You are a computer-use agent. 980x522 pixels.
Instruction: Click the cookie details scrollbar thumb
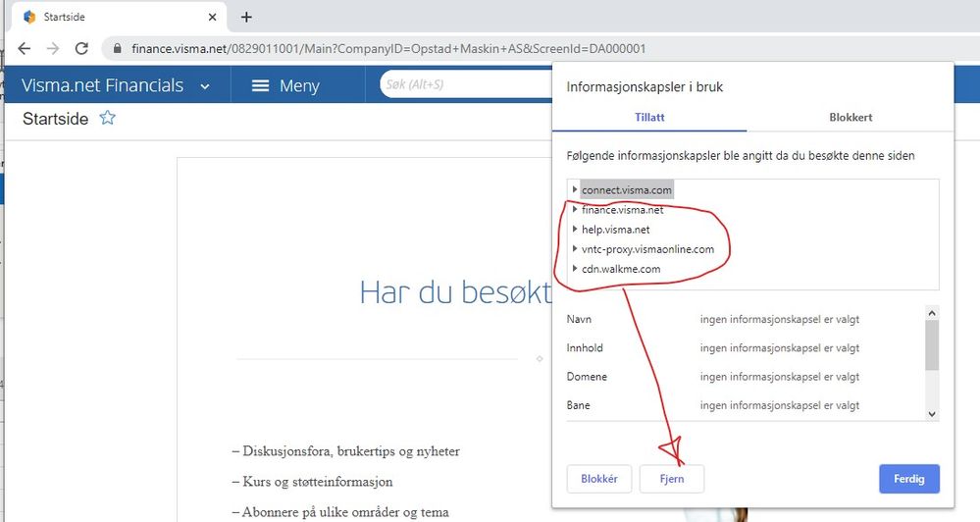coord(932,345)
